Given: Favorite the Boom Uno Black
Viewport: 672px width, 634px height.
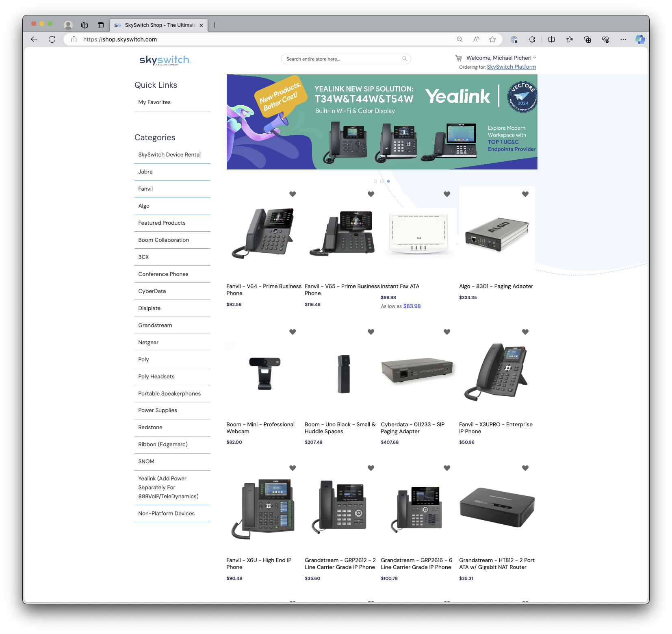Looking at the screenshot, I should point(371,332).
